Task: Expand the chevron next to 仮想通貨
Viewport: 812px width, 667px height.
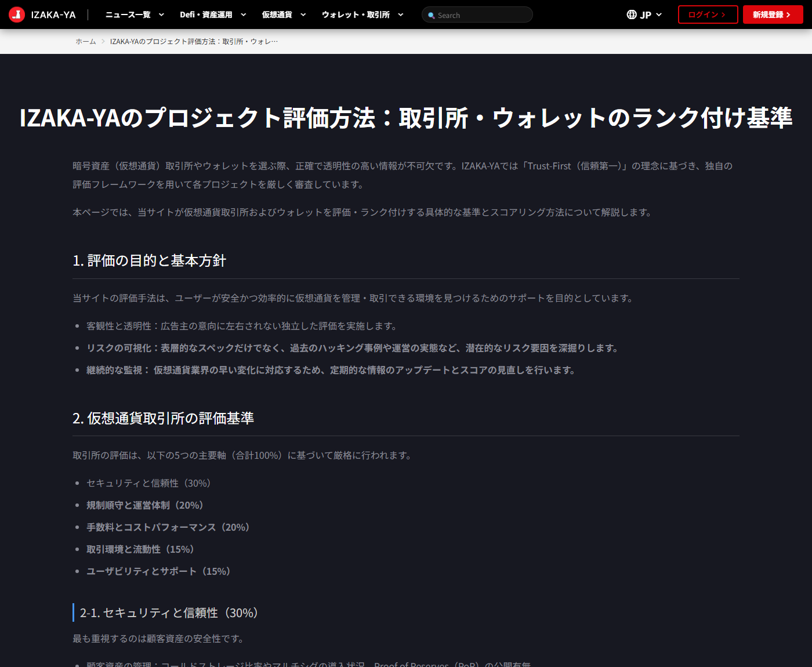Action: click(303, 14)
